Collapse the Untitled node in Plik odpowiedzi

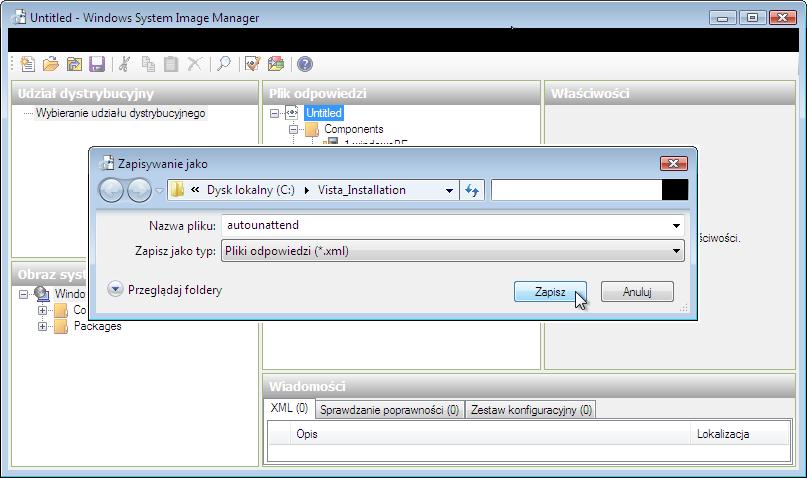(x=274, y=113)
